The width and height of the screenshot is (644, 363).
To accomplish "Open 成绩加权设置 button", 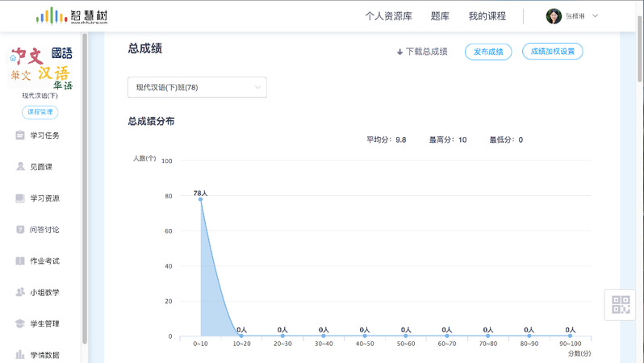I will click(553, 52).
